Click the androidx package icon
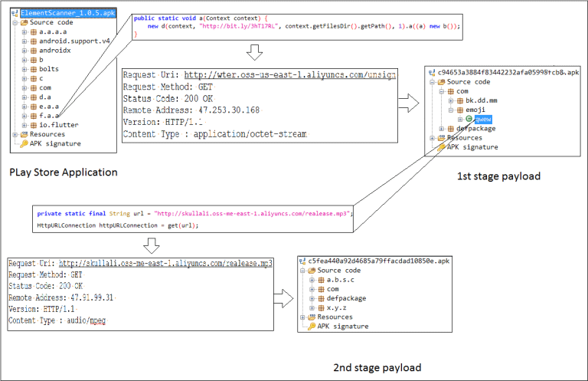The width and height of the screenshot is (588, 381). click(x=34, y=50)
